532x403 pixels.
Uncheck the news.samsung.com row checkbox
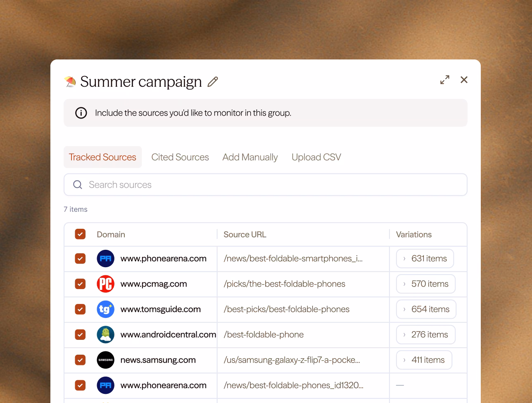pos(80,360)
